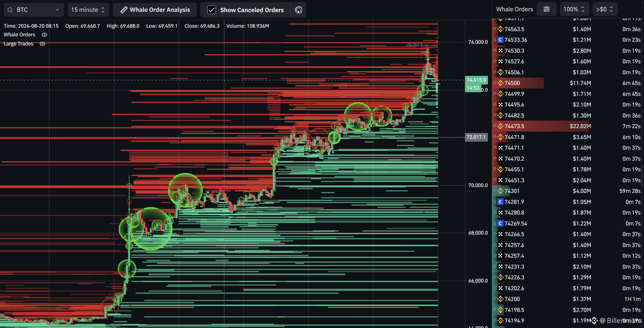The width and height of the screenshot is (644, 328).
Task: Click the Binance icon on row 74563.5
Action: tap(500, 29)
